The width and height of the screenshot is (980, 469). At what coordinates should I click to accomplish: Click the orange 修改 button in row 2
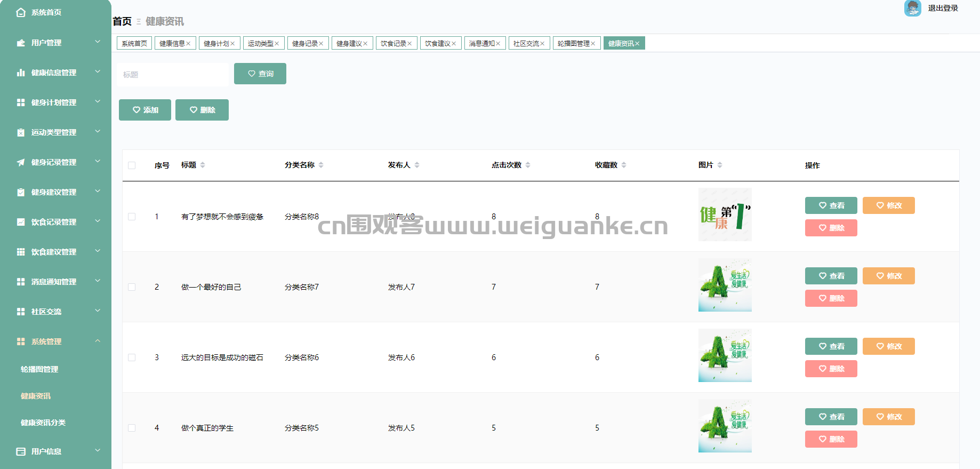pos(888,276)
